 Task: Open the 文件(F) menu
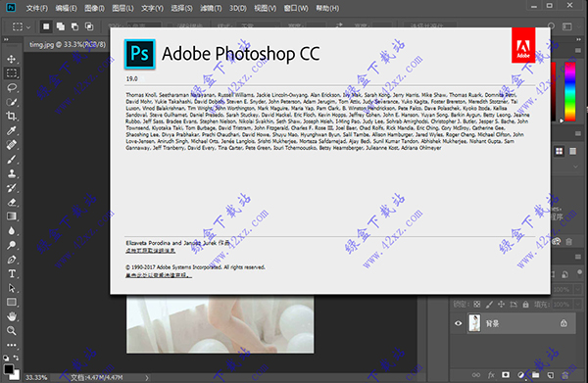(x=37, y=8)
